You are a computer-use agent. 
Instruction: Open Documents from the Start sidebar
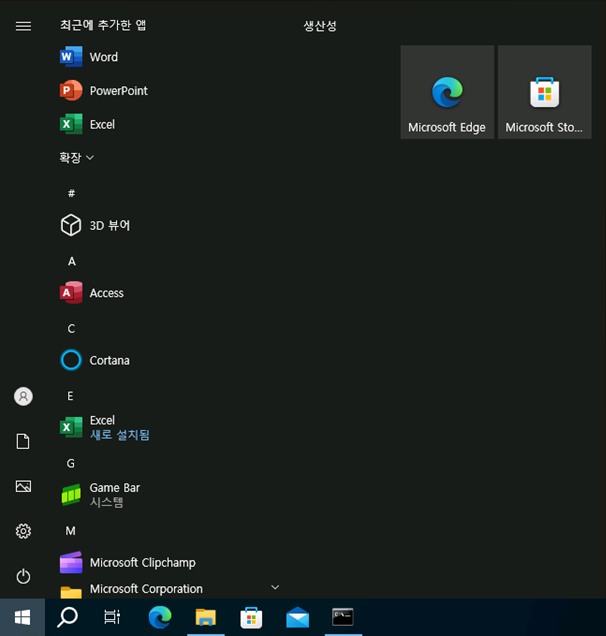pos(23,441)
